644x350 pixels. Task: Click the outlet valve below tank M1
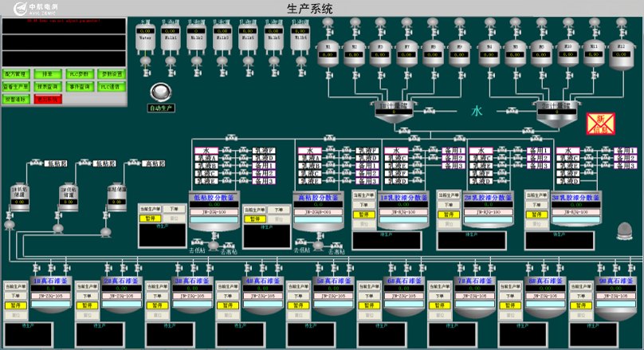coord(329,75)
